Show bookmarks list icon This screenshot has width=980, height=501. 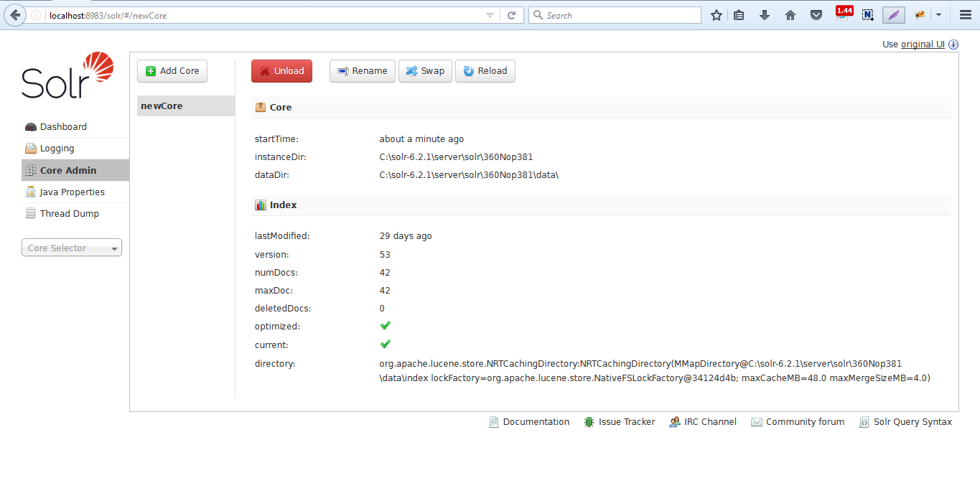(739, 15)
